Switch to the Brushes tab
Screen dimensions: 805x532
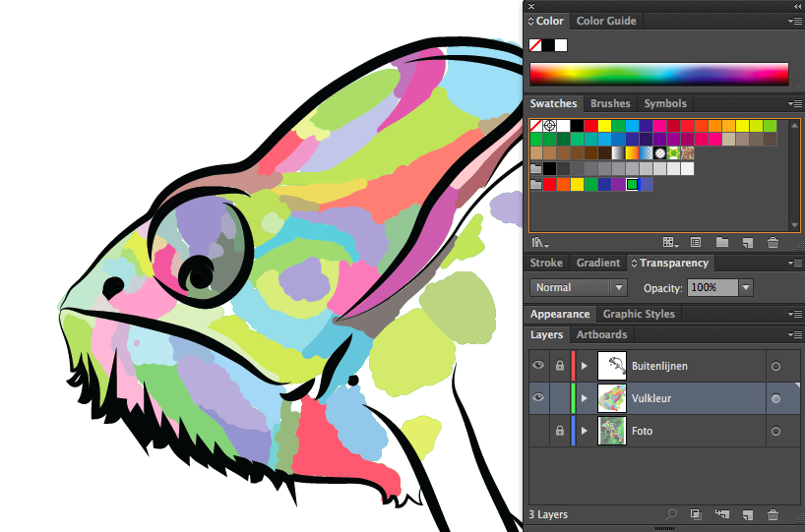pyautogui.click(x=610, y=103)
